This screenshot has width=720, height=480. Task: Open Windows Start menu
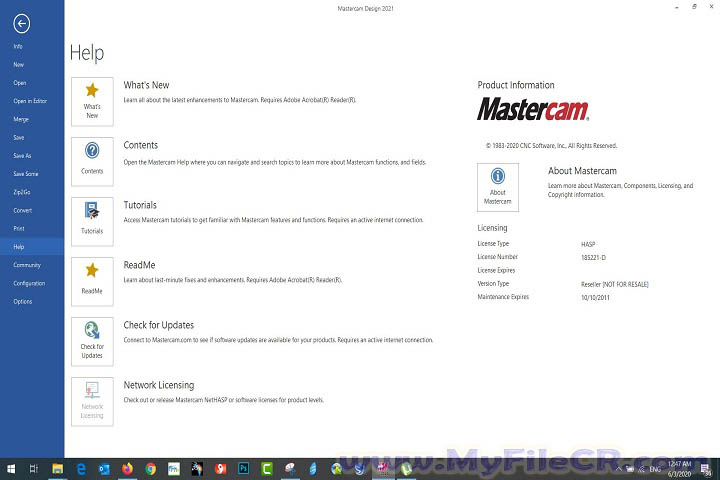(x=10, y=469)
